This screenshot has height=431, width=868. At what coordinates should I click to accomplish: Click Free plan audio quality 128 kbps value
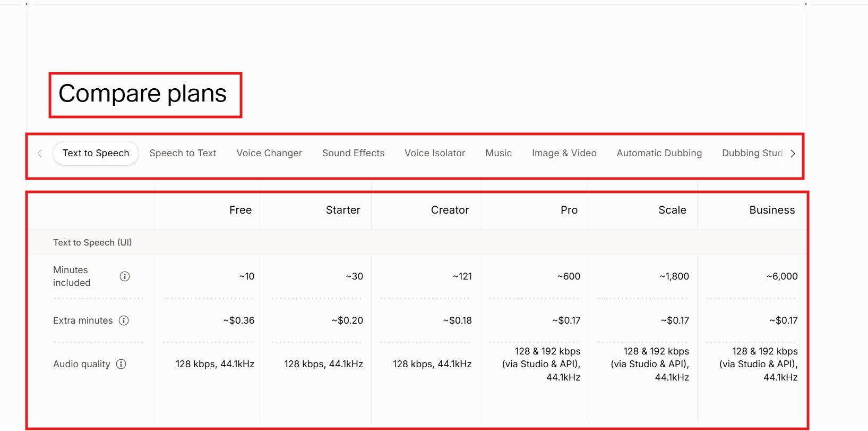(215, 364)
